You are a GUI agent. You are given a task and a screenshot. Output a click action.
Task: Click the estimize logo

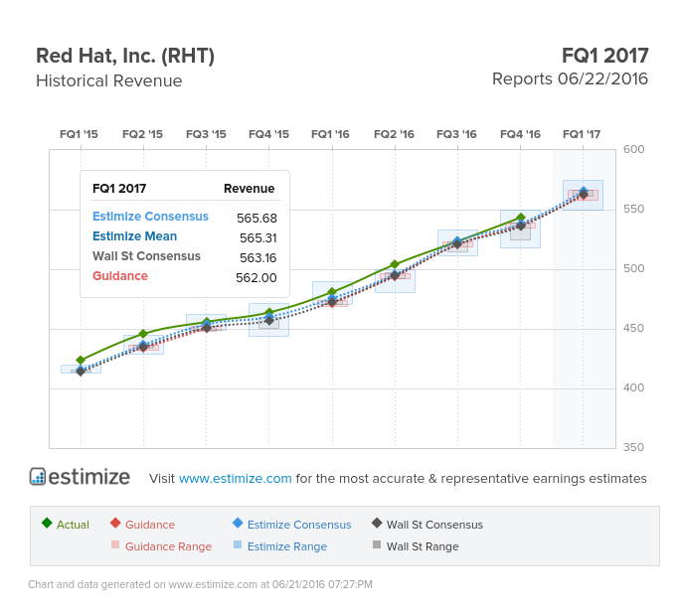[80, 477]
